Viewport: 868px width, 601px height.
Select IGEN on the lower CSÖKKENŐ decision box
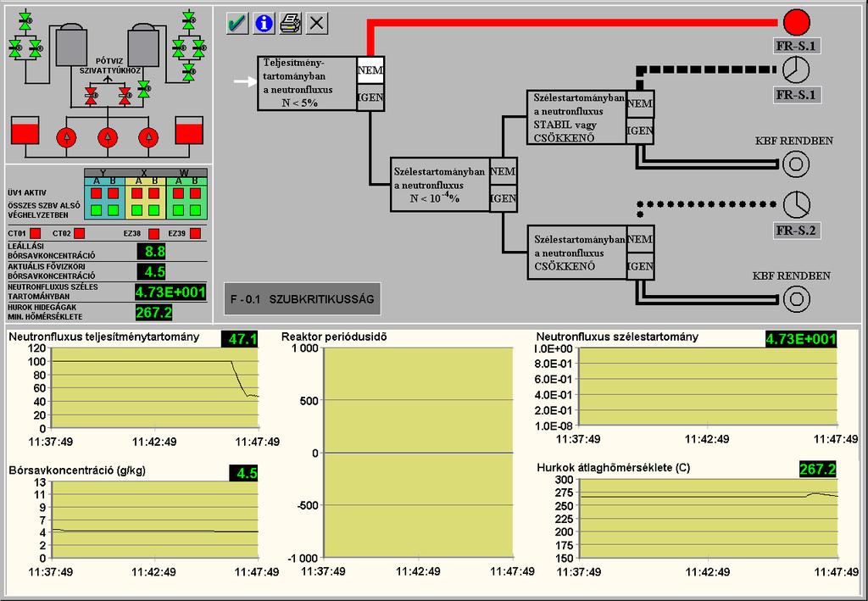641,266
